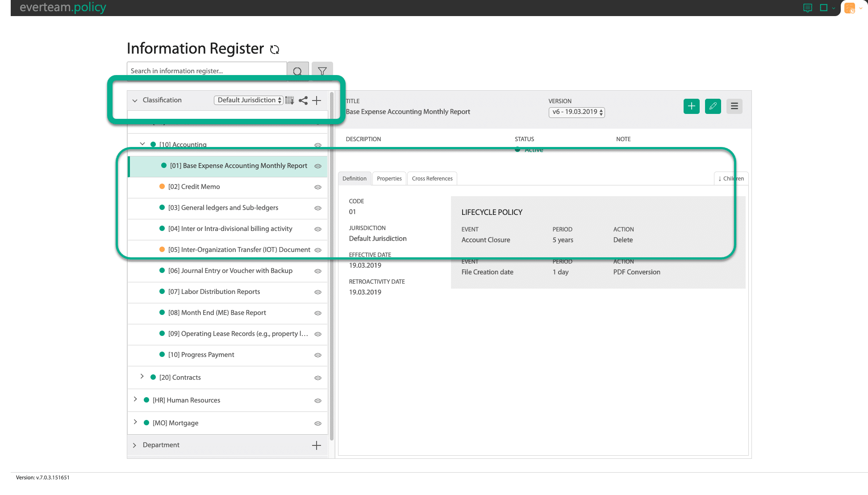868x495 pixels.
Task: Toggle visibility eye for [20] Contracts
Action: [318, 378]
